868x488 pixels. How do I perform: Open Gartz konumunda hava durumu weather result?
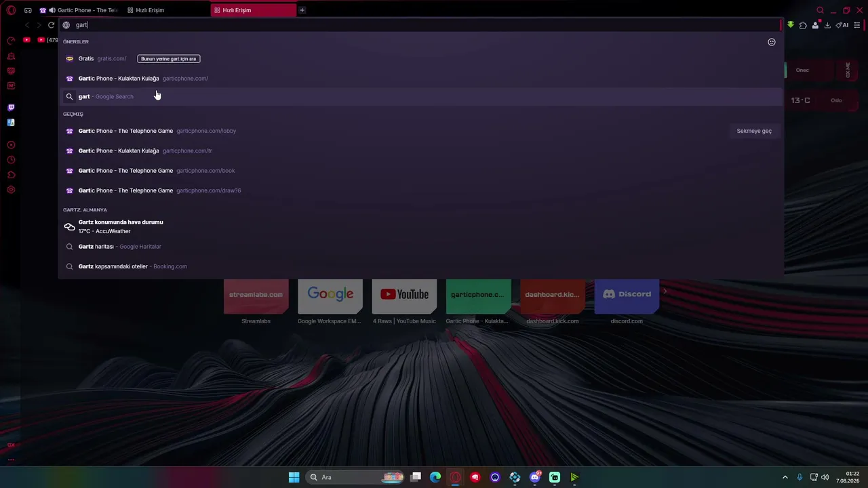click(x=420, y=226)
